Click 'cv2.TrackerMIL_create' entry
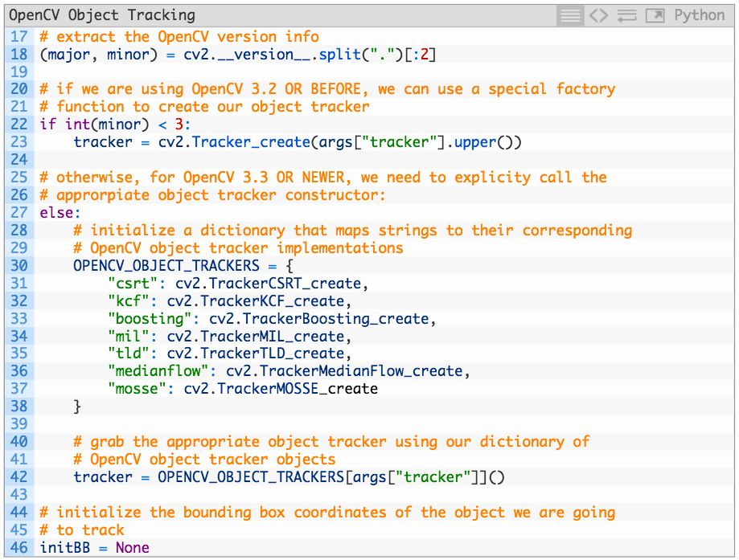This screenshot has width=739, height=560. pos(256,337)
